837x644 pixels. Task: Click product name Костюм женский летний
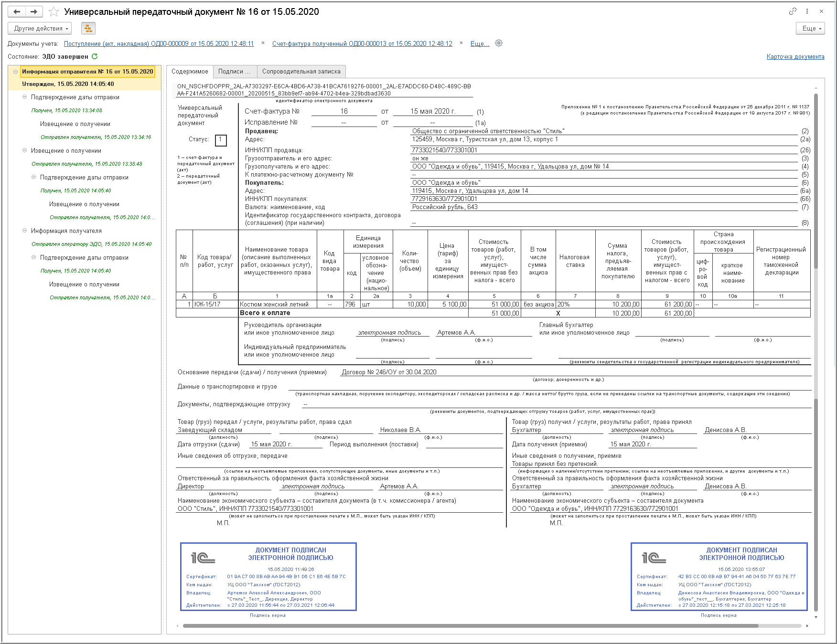pos(274,304)
